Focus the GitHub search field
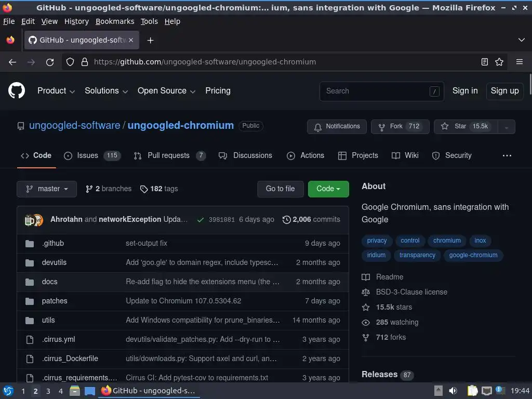The width and height of the screenshot is (532, 399). click(382, 91)
